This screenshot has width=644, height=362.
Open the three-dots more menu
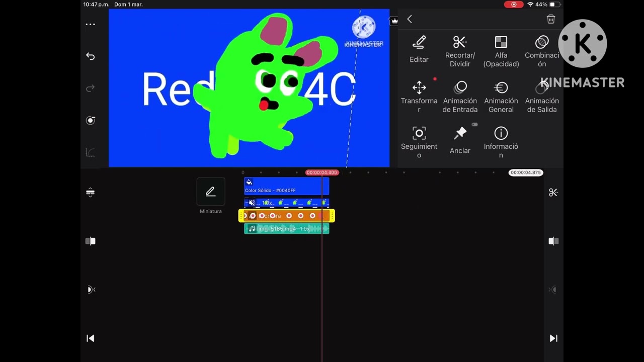pos(90,24)
